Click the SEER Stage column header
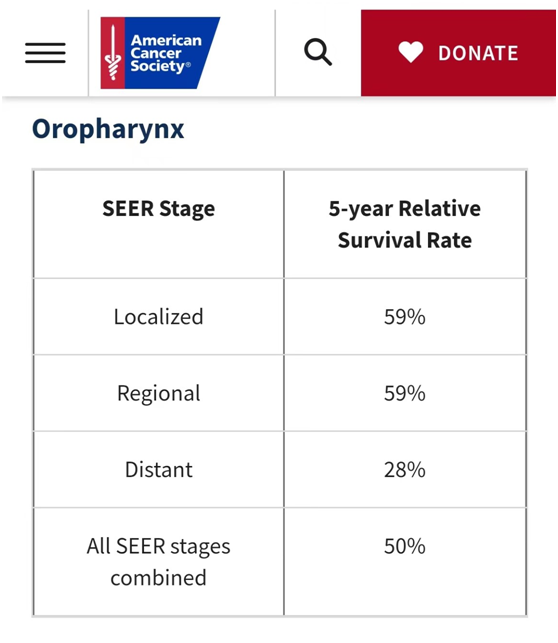The height and width of the screenshot is (643, 558). point(159,208)
